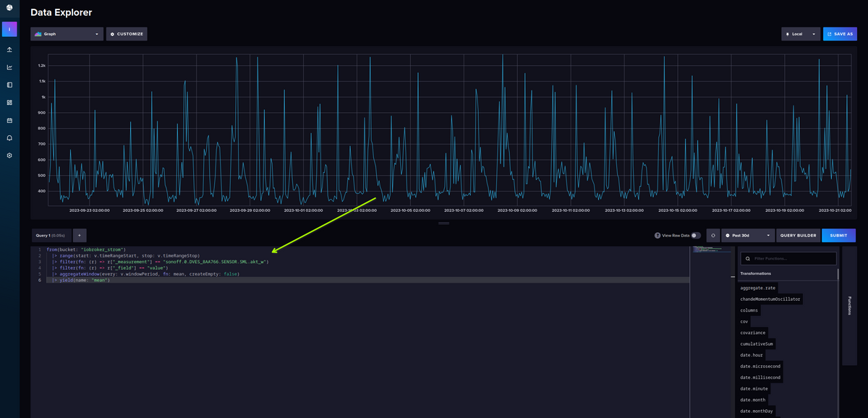The height and width of the screenshot is (418, 868).
Task: Open the Local timezone dropdown
Action: 800,33
